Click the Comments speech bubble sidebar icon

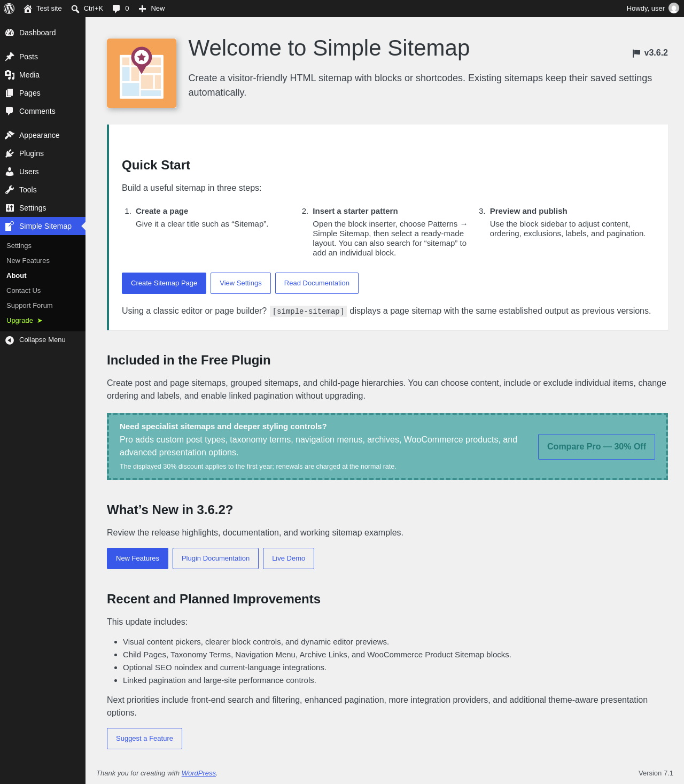pos(10,111)
